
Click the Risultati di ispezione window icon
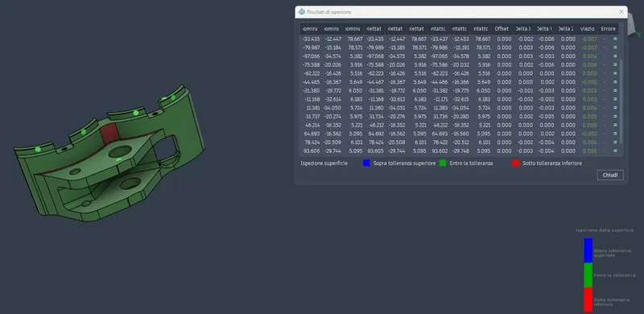pyautogui.click(x=302, y=12)
